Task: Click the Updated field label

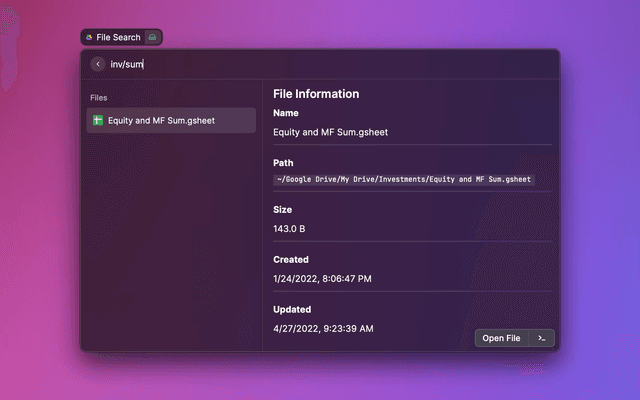Action: (x=292, y=309)
